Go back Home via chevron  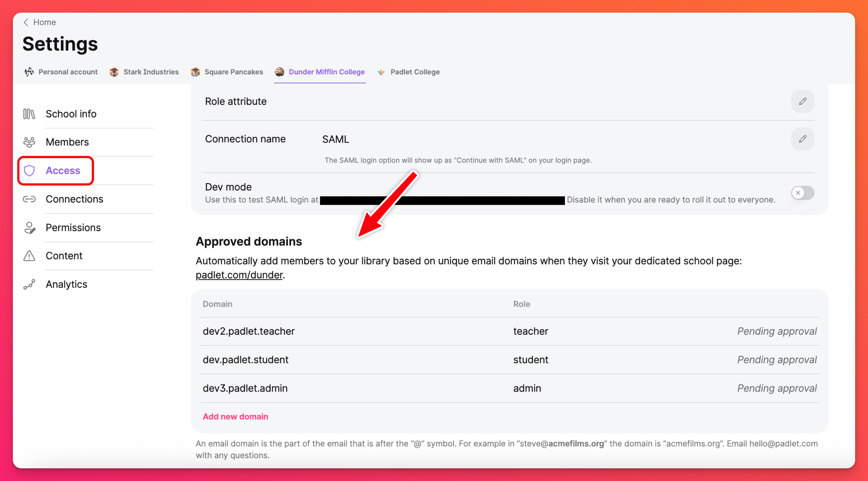click(26, 22)
